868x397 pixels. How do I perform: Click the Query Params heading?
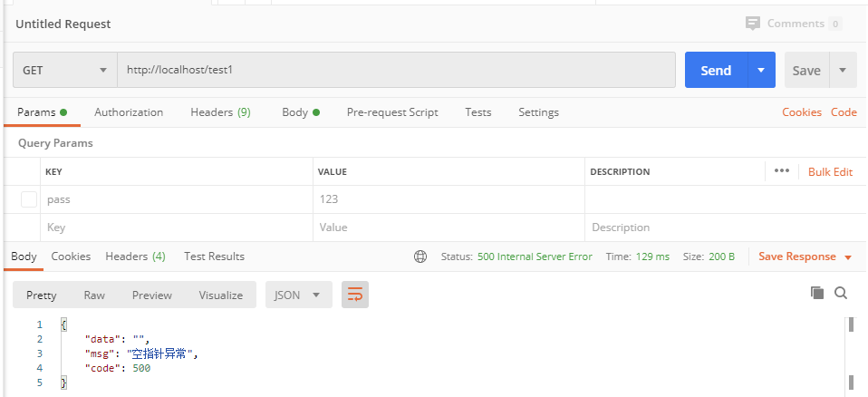[x=55, y=143]
